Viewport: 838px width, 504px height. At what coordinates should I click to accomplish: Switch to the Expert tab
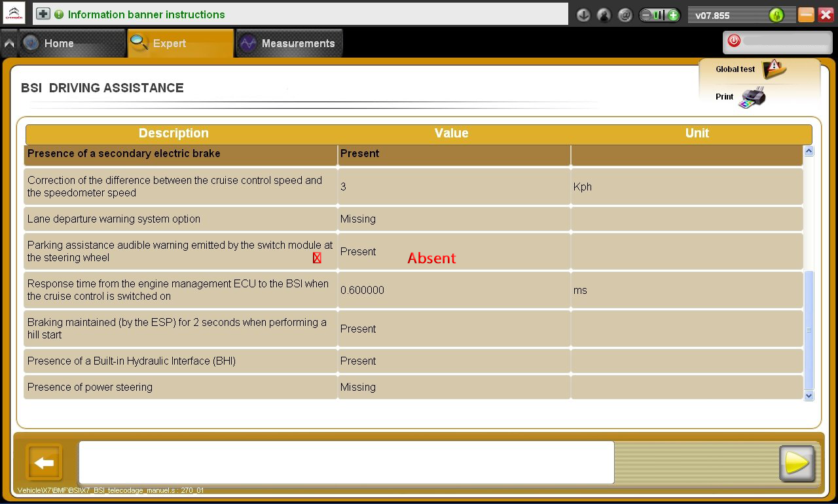click(181, 43)
